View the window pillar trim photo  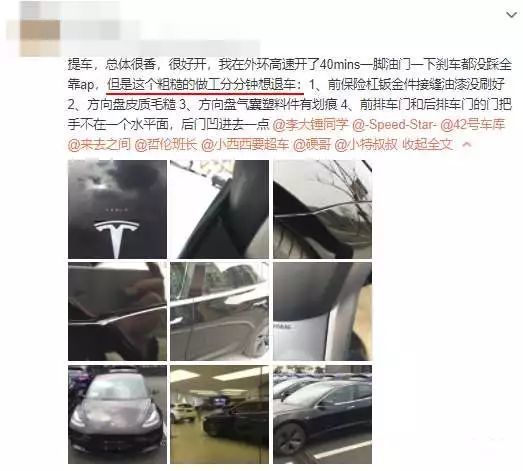coord(219,209)
